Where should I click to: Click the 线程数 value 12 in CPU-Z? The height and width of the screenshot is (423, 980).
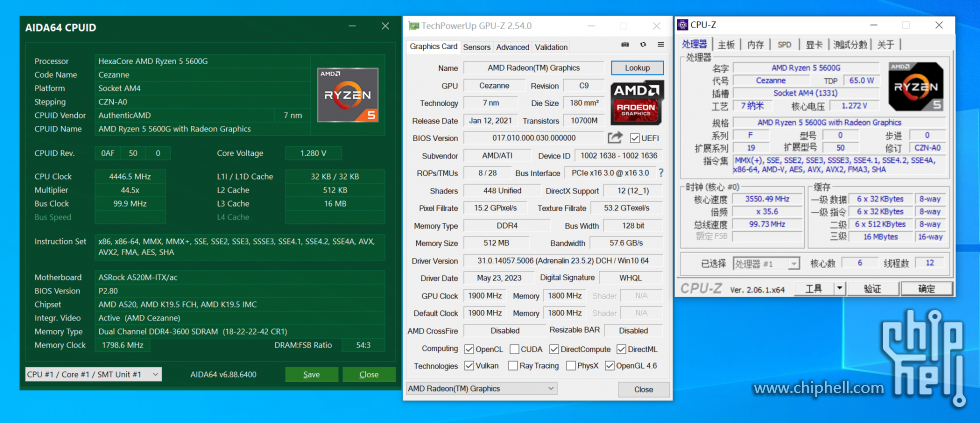[930, 263]
